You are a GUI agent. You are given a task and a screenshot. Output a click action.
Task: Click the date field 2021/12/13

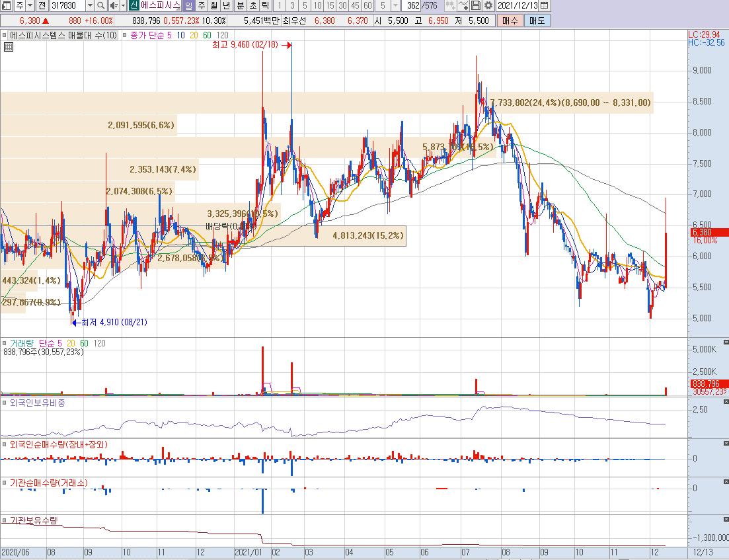point(518,5)
